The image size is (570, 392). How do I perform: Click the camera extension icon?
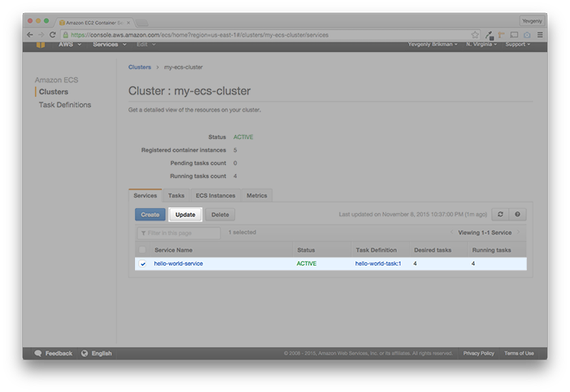pos(527,35)
